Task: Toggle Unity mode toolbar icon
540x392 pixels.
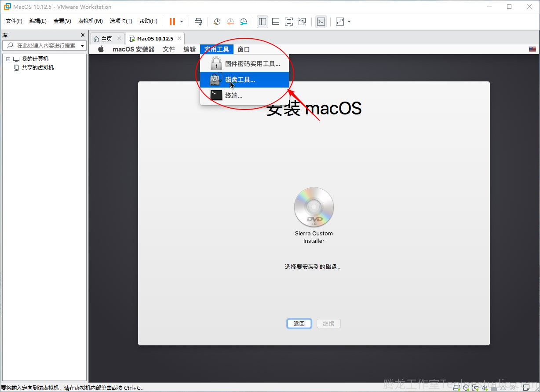Action: pos(302,22)
